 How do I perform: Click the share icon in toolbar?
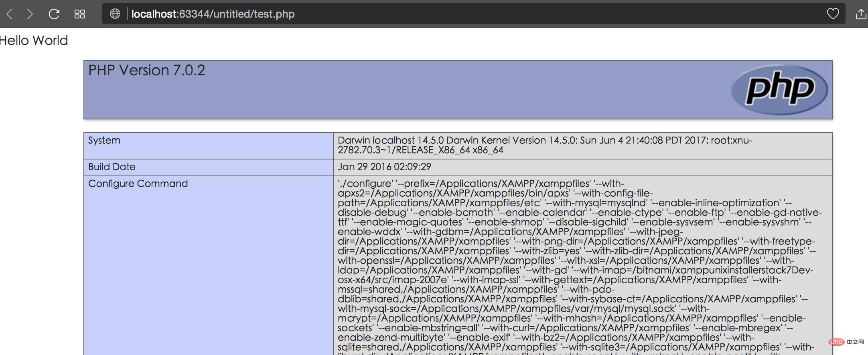pos(860,14)
